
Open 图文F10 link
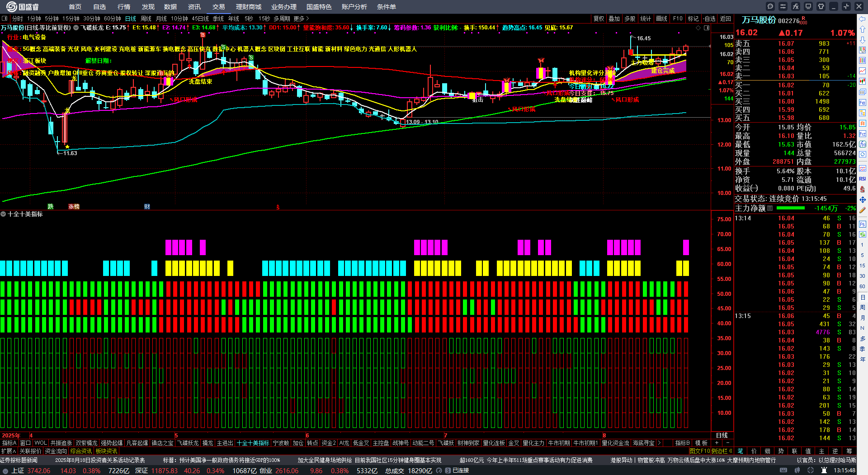(x=700, y=451)
